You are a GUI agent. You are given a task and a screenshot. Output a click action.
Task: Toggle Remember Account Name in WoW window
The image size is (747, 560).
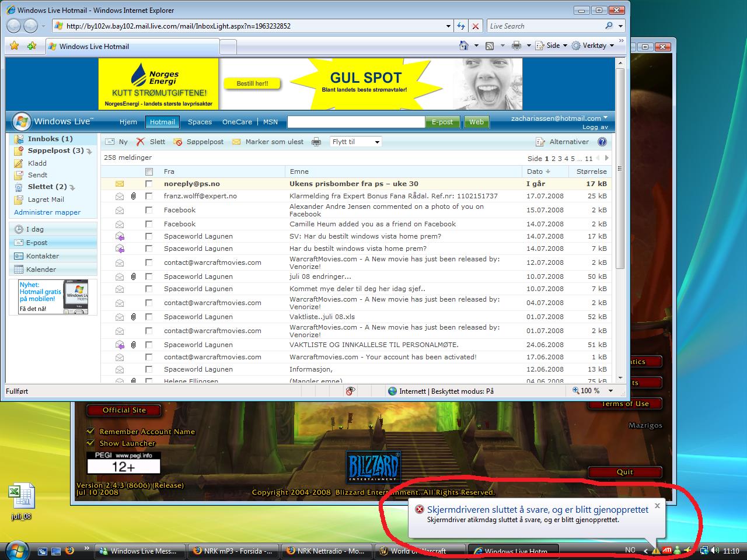pyautogui.click(x=90, y=431)
